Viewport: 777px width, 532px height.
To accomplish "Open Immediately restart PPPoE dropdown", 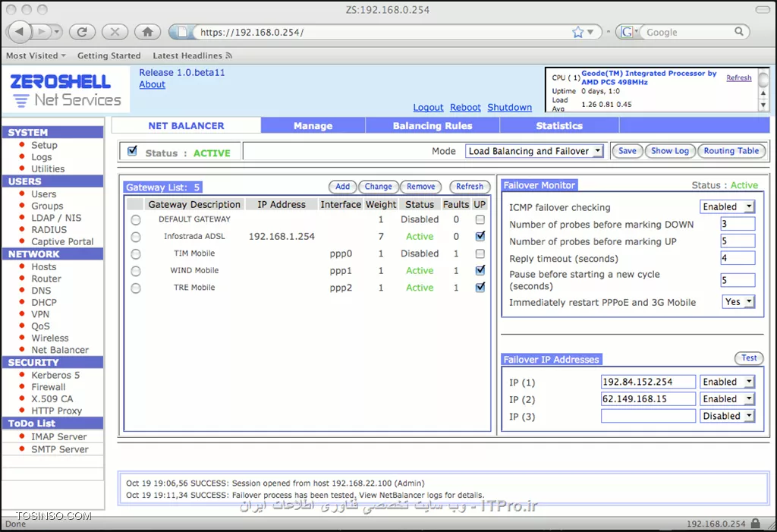I will (x=738, y=302).
